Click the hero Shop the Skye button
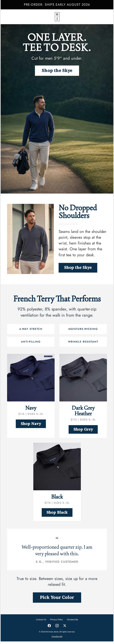The width and height of the screenshot is (114, 644). pyautogui.click(x=57, y=71)
